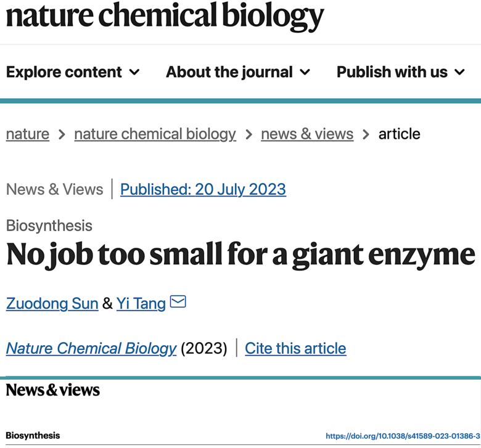
Task: Open author Zuodong Sun's profile link
Action: coord(52,303)
